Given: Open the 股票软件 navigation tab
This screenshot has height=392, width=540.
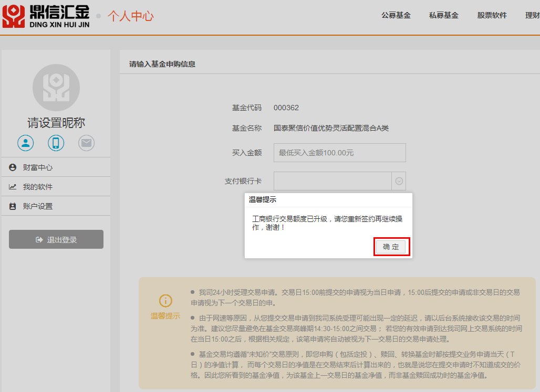Looking at the screenshot, I should coord(492,15).
